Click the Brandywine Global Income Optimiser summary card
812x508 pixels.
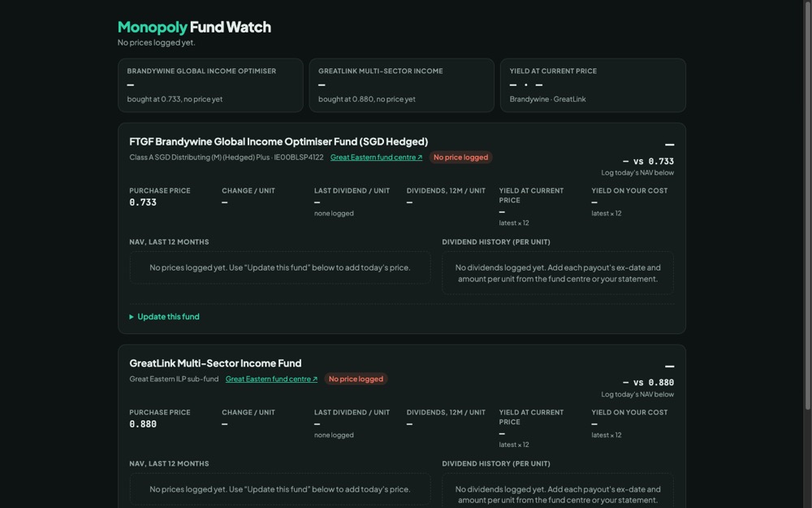(x=210, y=85)
